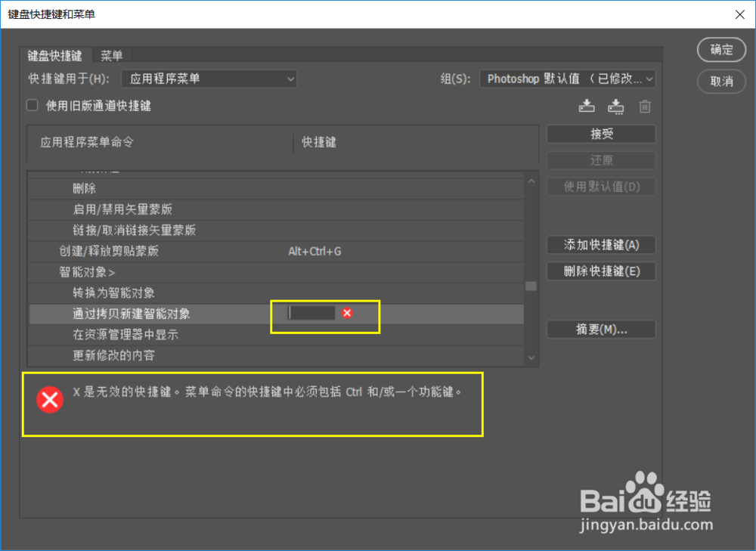Image resolution: width=756 pixels, height=551 pixels.
Task: Enable 使用旧版通道快捷键 checkbox
Action: [31, 105]
